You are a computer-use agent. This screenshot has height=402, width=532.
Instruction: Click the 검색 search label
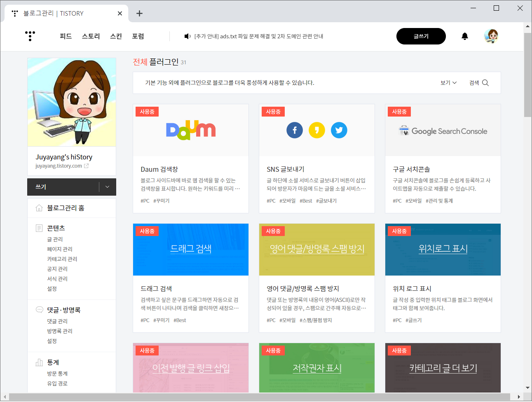tap(474, 83)
